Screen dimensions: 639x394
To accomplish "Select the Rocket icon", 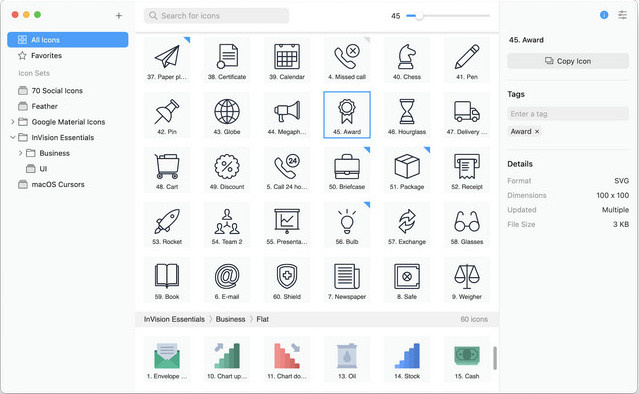I will (x=167, y=225).
